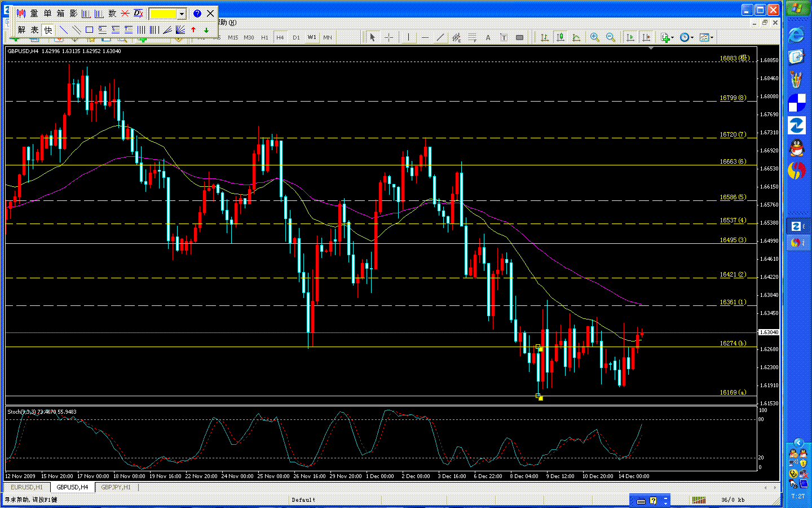The height and width of the screenshot is (508, 812).
Task: Draw a trendline with main toolbar tool
Action: (440, 37)
